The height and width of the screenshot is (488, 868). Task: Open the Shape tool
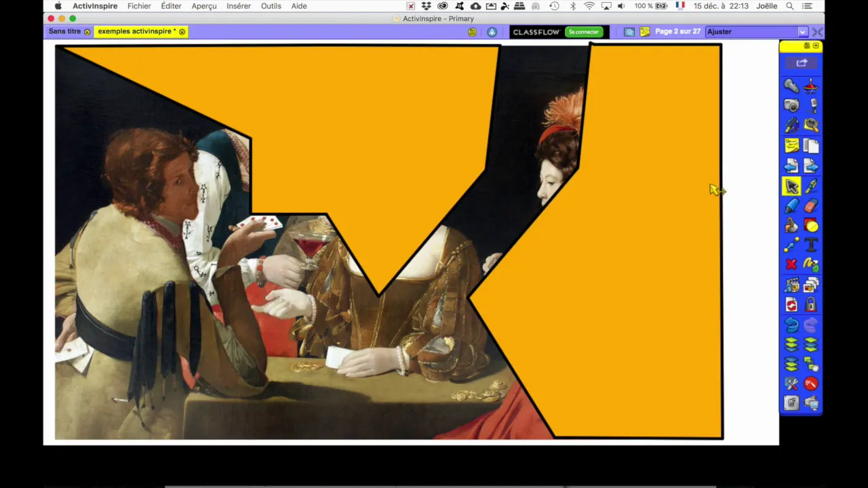pyautogui.click(x=811, y=225)
